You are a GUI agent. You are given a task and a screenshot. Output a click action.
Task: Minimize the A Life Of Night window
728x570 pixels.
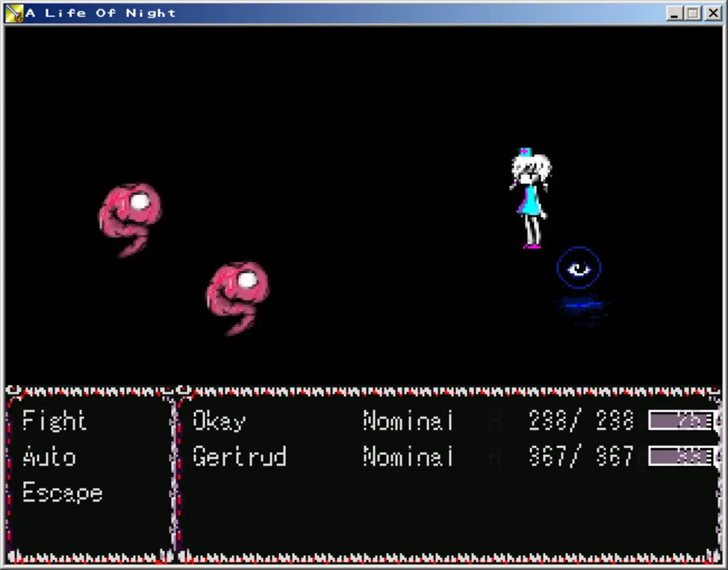674,13
